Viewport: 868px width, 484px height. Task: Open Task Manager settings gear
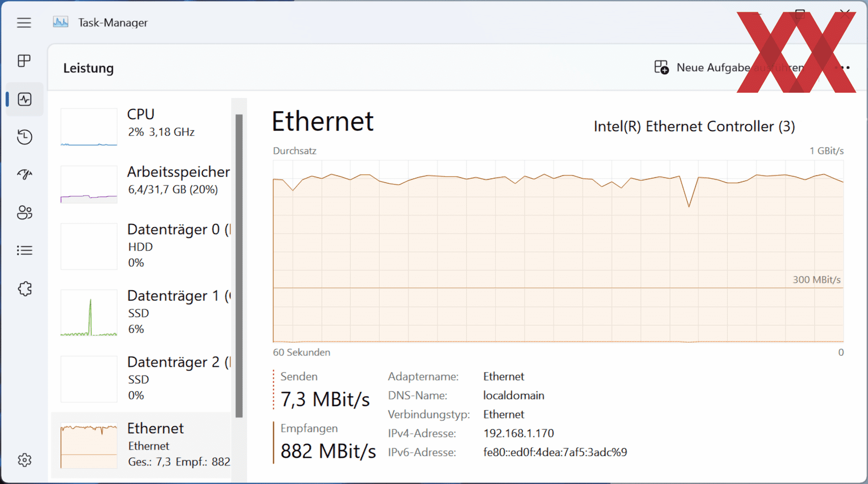[24, 460]
